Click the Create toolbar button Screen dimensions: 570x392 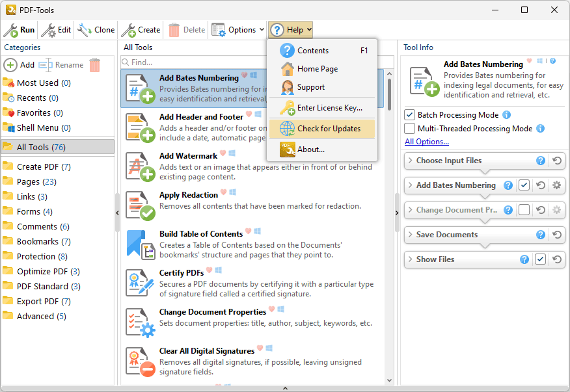pyautogui.click(x=141, y=30)
